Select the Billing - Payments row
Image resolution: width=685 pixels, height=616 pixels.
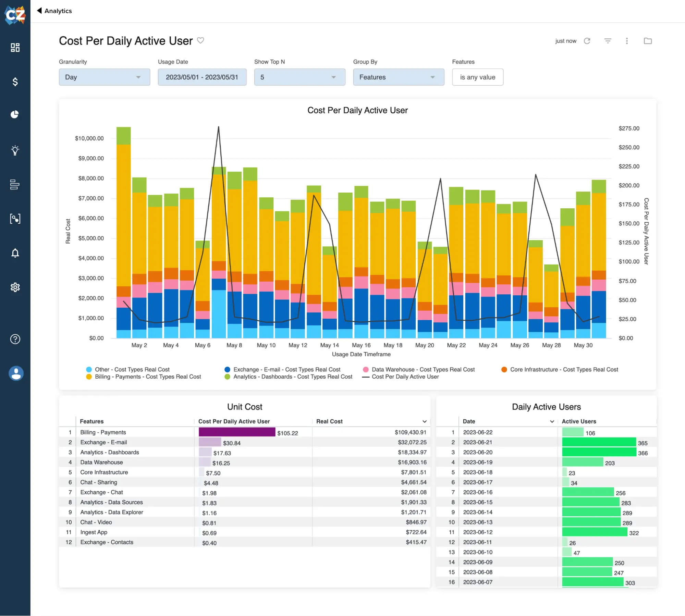(x=244, y=432)
